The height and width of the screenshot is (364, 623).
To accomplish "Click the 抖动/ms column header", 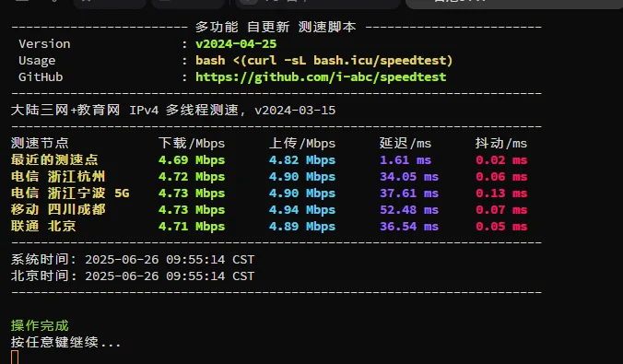I will click(x=501, y=143).
